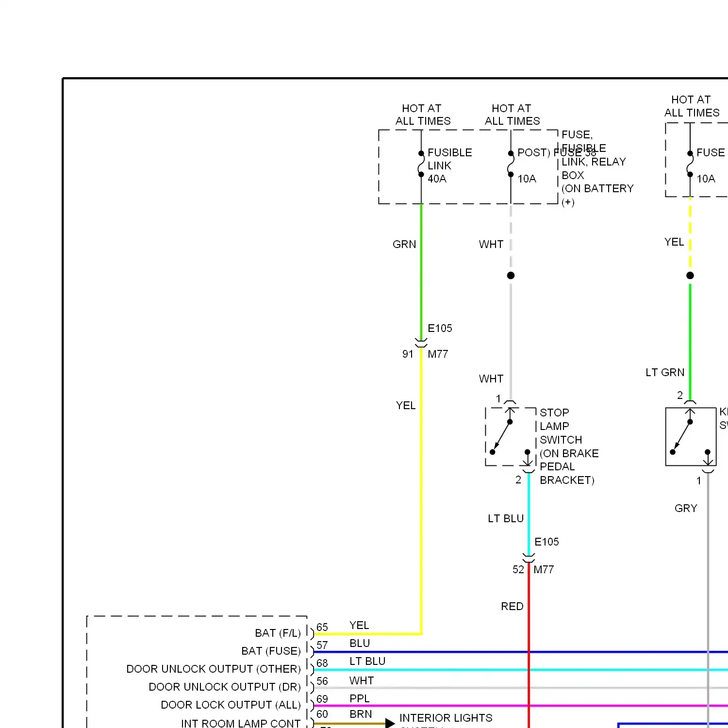Click the 'LT GRN' wire label

click(x=665, y=372)
